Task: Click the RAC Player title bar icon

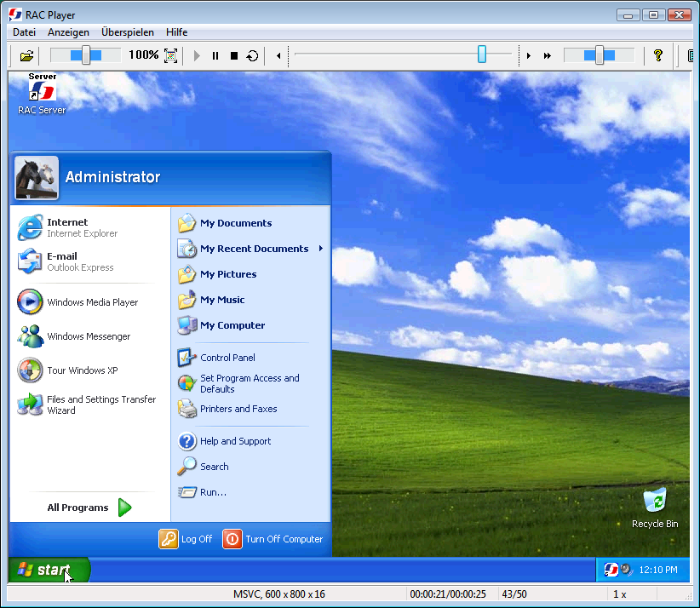Action: pyautogui.click(x=15, y=14)
